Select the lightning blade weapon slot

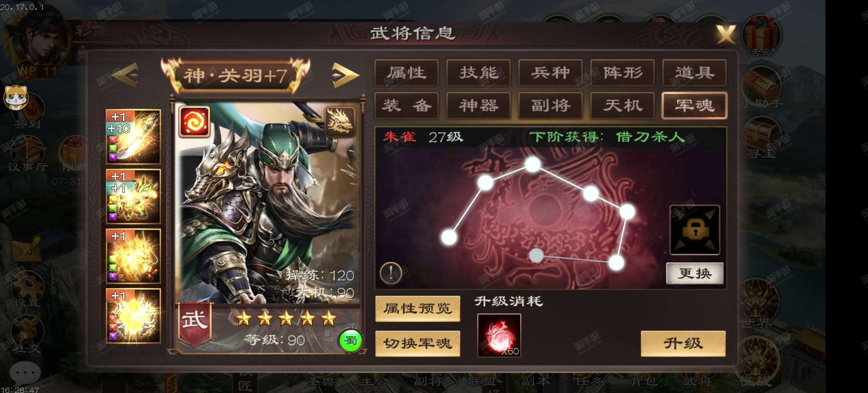point(134,137)
